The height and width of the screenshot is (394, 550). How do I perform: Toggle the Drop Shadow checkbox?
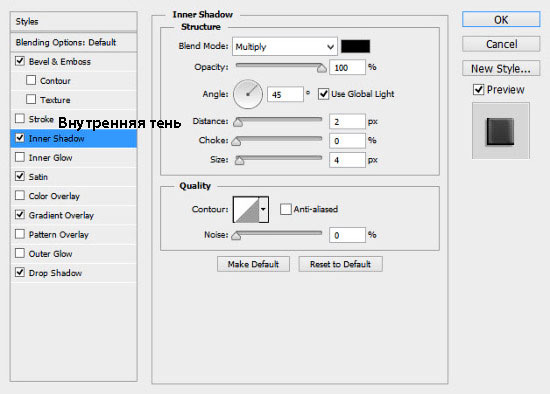pyautogui.click(x=20, y=272)
